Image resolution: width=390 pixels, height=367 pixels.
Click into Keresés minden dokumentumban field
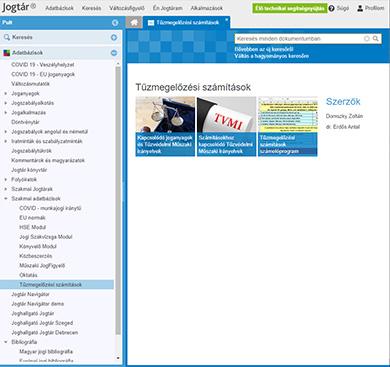[x=299, y=39]
